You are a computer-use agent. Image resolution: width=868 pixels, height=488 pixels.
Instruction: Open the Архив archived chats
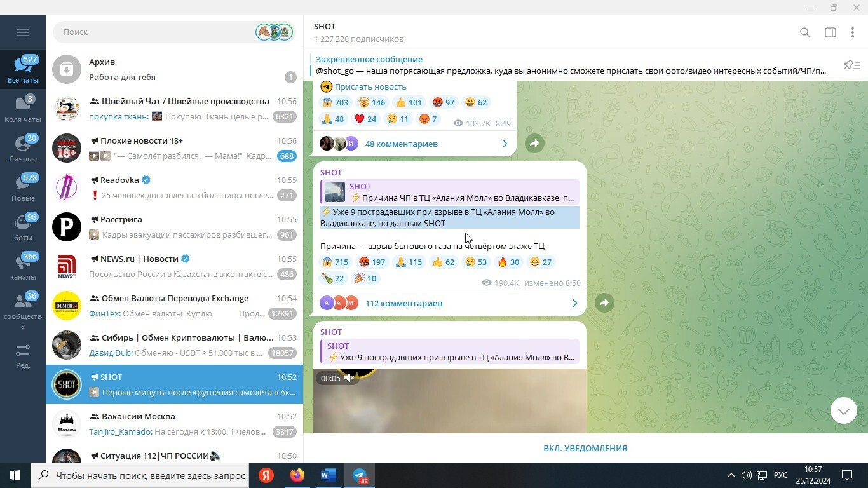pyautogui.click(x=174, y=69)
